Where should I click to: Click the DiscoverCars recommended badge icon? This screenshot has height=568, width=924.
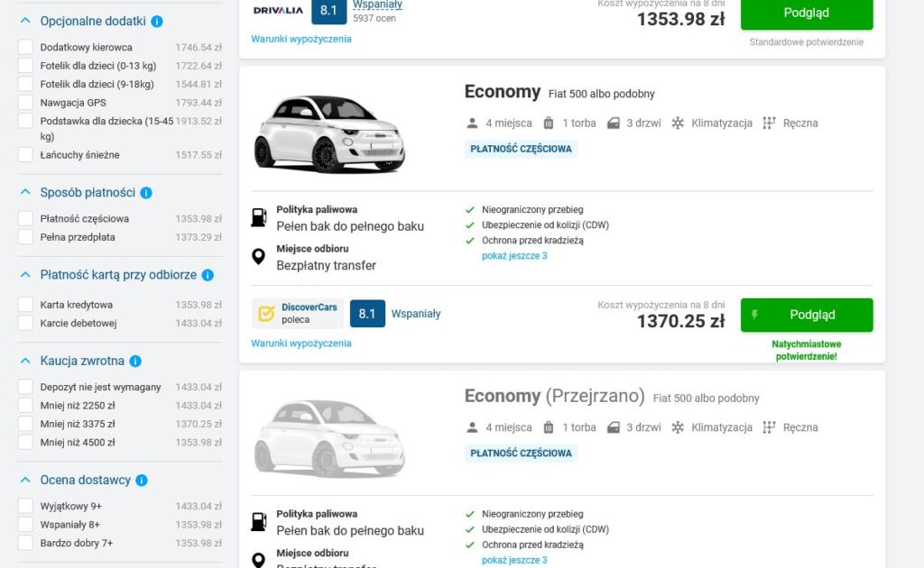[x=266, y=314]
